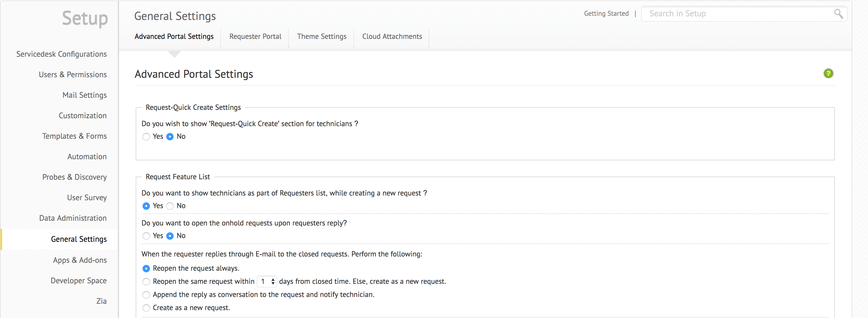Choose 'Append the reply as conversation' option
The width and height of the screenshot is (868, 318).
click(x=146, y=295)
